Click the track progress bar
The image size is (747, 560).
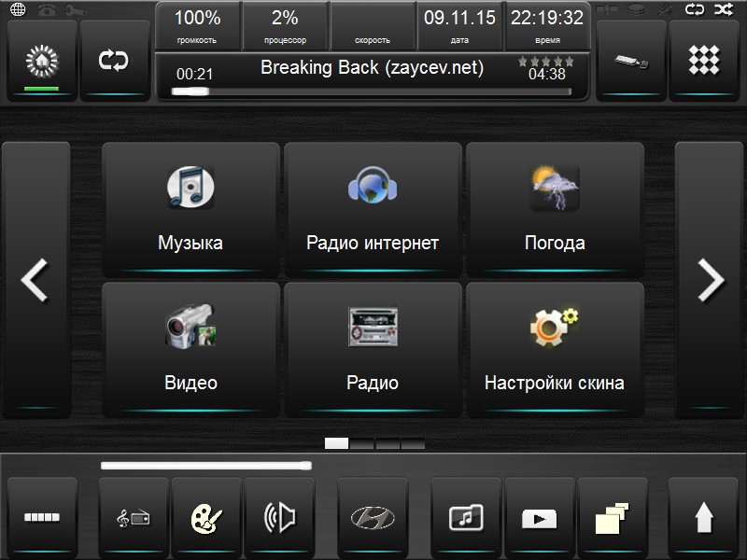373,91
